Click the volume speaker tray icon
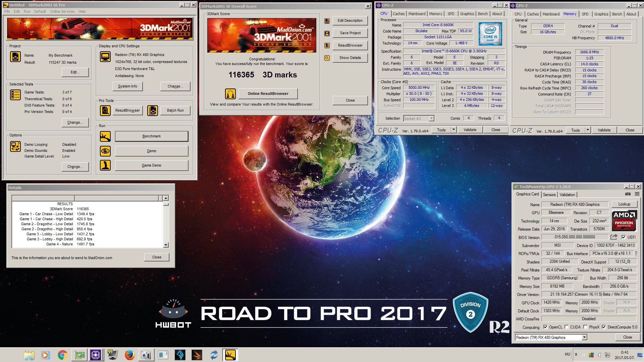Screen dimensions: 644x362 tap(599, 355)
